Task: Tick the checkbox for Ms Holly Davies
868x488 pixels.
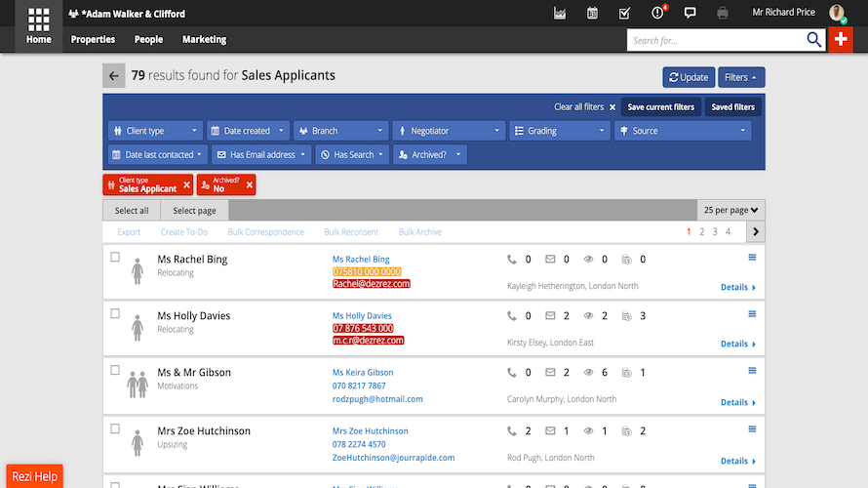Action: coord(115,313)
